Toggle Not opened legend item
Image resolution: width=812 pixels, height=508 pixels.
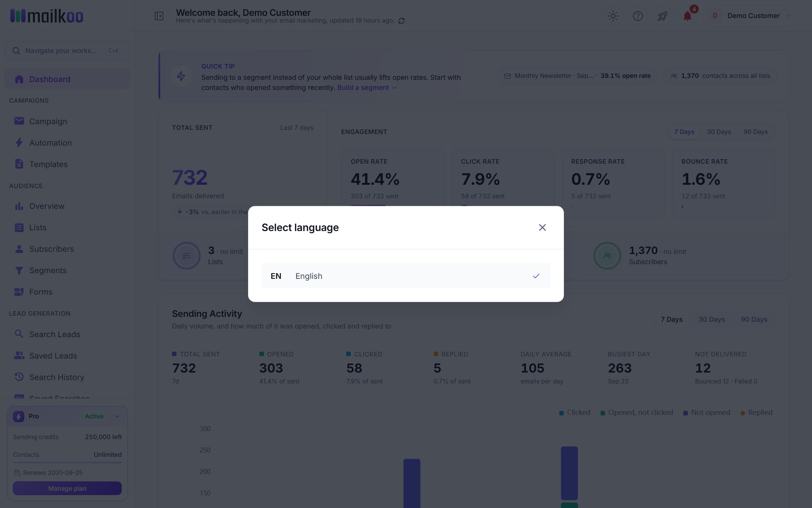[706, 412]
